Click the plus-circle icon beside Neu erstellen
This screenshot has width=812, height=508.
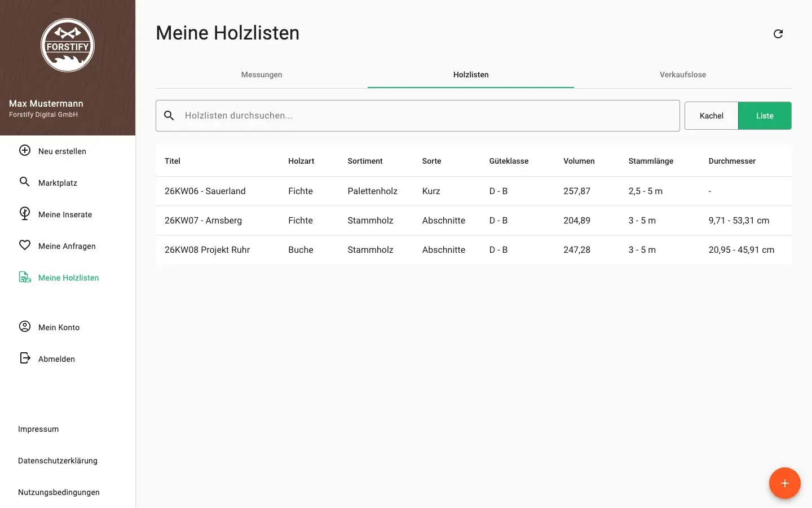[x=25, y=150]
